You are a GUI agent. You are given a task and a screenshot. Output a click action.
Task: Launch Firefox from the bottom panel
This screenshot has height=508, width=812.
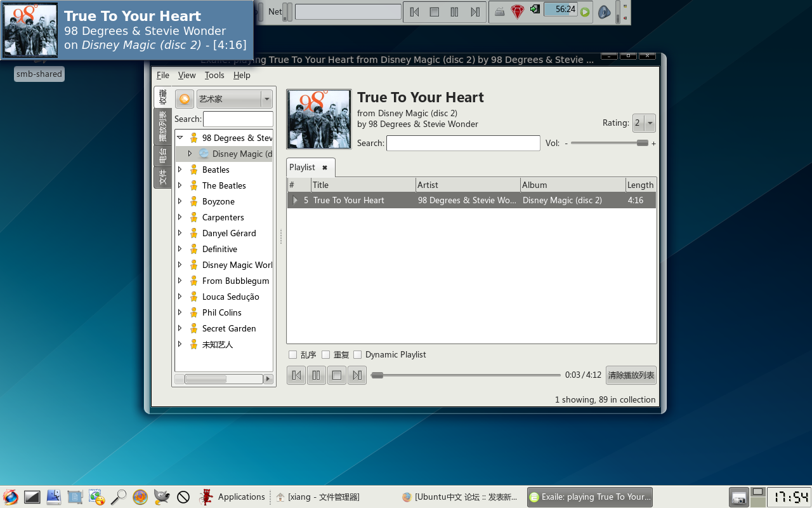10,497
